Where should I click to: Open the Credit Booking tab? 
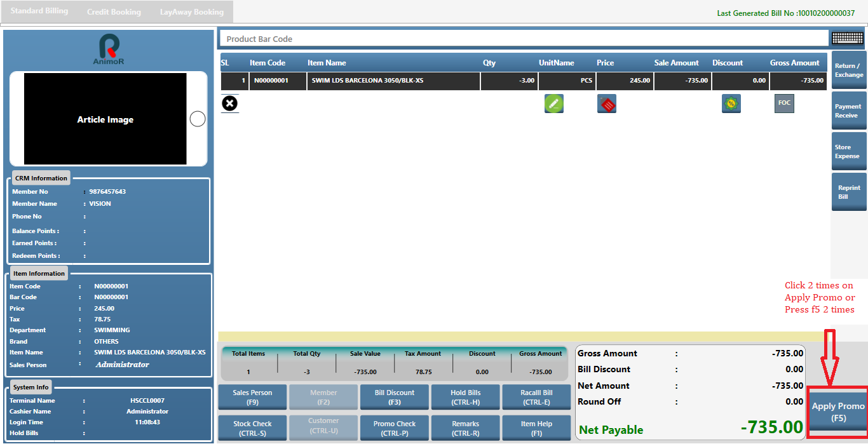tap(114, 11)
